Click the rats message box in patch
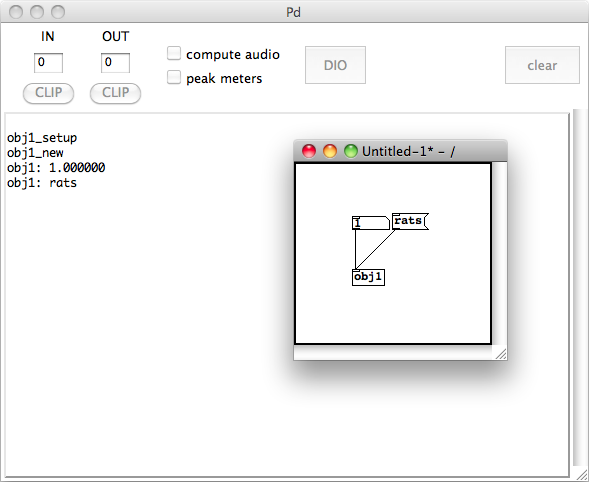 coord(410,221)
